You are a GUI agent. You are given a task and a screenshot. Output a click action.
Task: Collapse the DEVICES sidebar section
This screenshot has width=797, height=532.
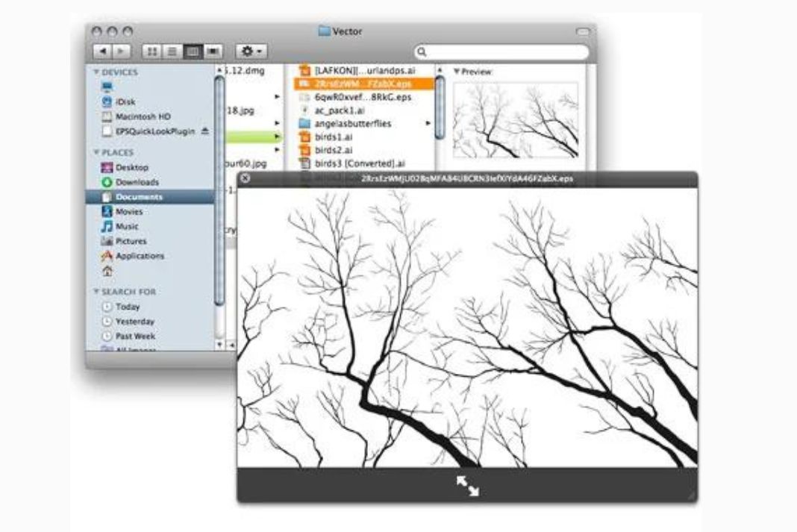click(96, 72)
